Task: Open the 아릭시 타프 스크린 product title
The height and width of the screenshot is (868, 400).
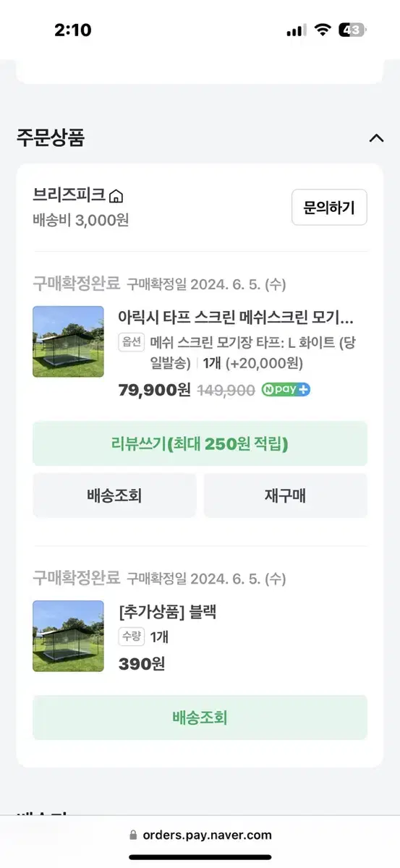Action: pos(236,317)
